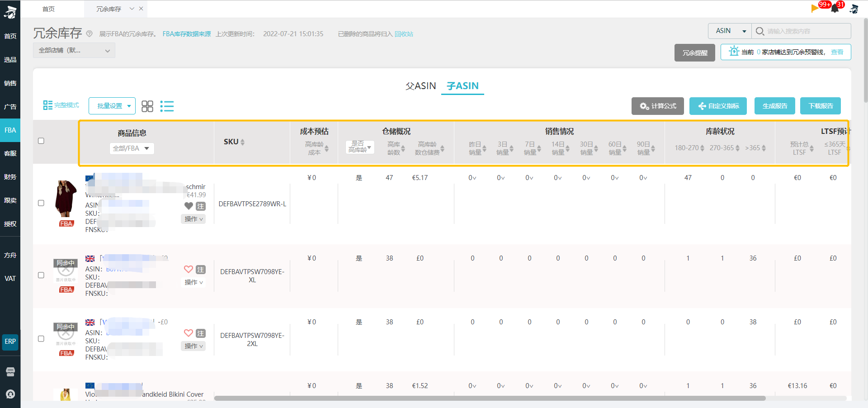Open the notification bell icon
This screenshot has height=408, width=868.
[835, 9]
